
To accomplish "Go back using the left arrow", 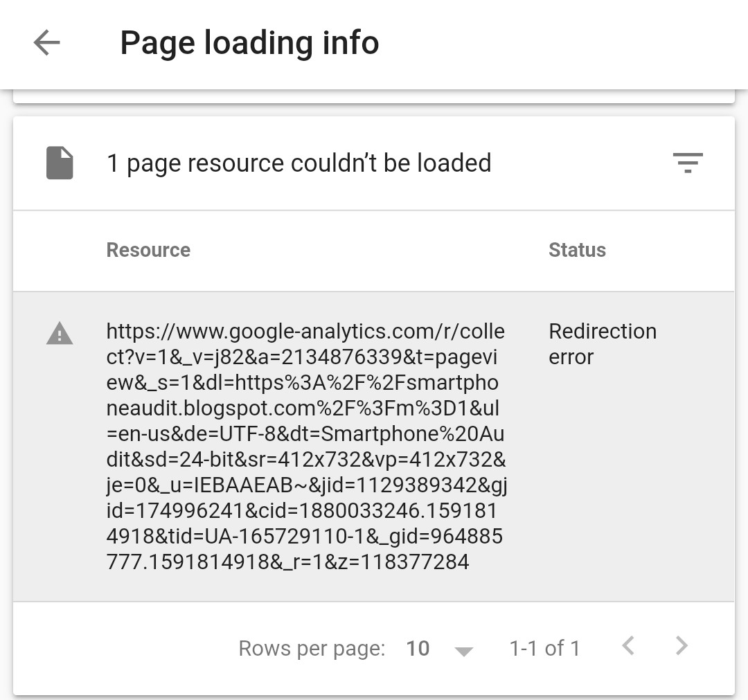I will [46, 43].
